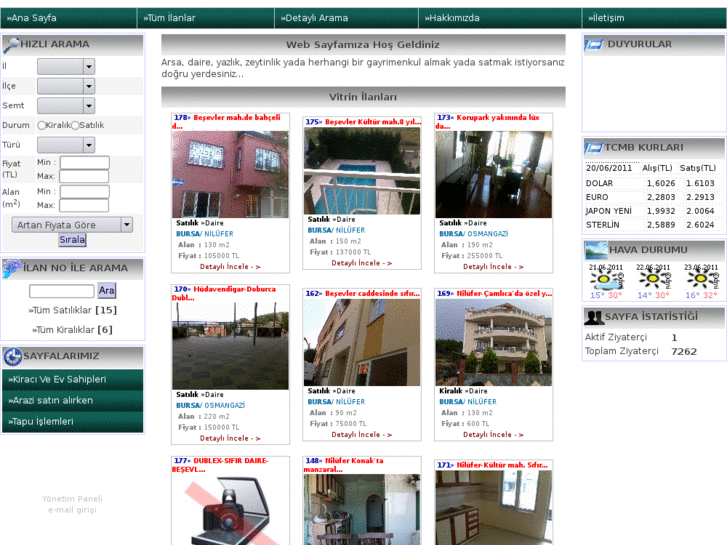
Task: Click the 21.06.2011 sunny weather icon
Action: click(x=604, y=279)
